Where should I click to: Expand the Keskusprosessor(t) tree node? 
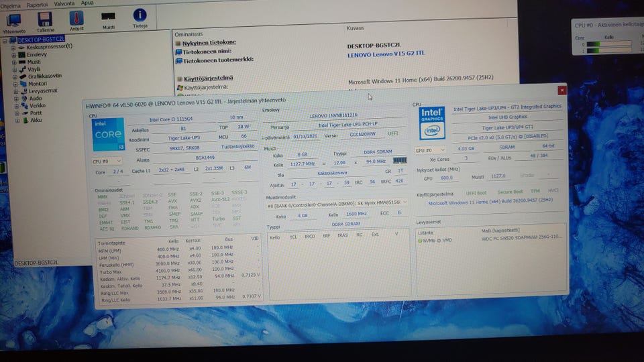[13, 48]
